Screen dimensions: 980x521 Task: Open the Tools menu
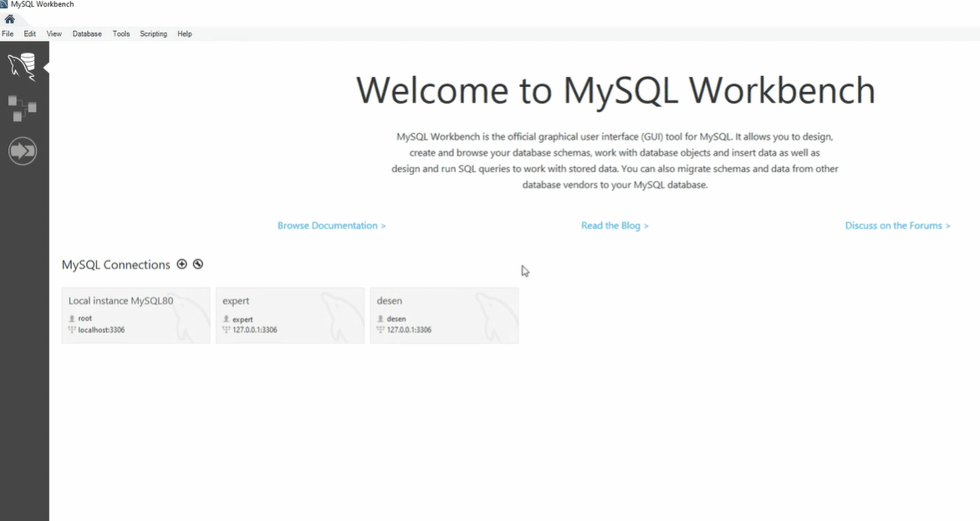(x=121, y=33)
